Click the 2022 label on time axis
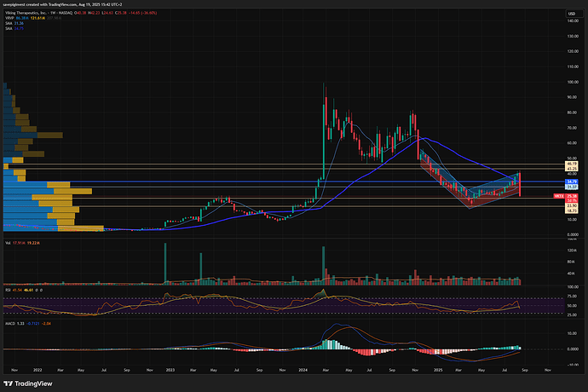 tap(37, 370)
